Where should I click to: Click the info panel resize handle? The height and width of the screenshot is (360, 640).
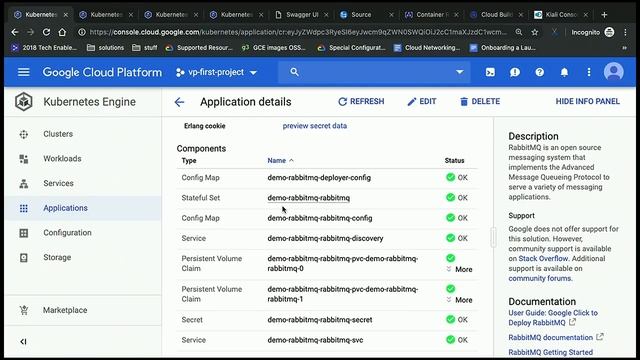(493, 238)
